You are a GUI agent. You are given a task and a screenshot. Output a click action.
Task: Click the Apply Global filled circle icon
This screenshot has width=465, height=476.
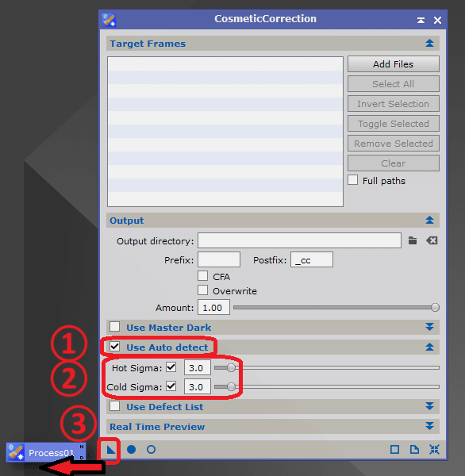tap(131, 450)
